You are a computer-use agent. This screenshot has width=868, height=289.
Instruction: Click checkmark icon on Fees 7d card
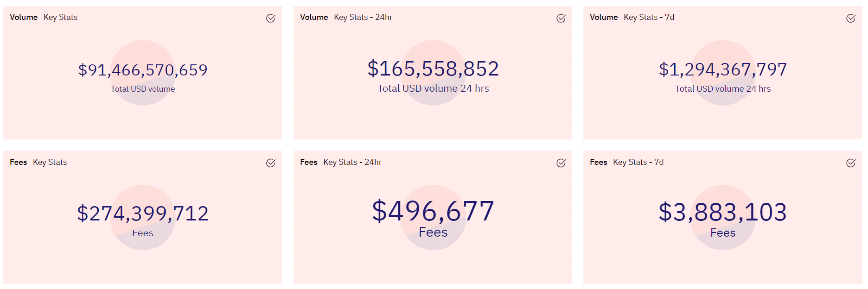pos(851,163)
